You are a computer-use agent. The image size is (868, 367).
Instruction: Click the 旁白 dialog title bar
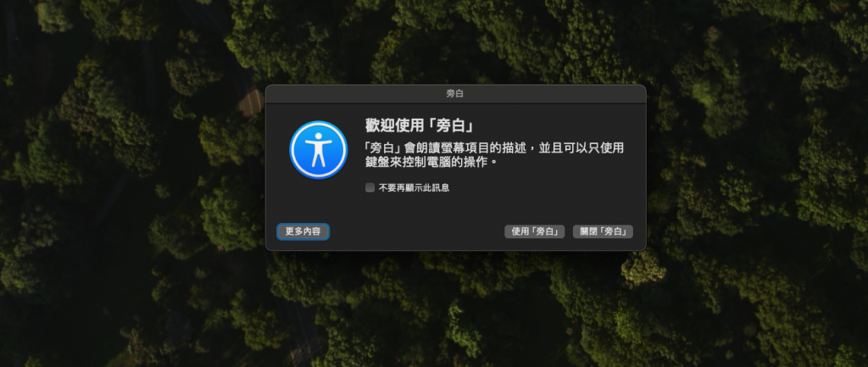coord(455,94)
